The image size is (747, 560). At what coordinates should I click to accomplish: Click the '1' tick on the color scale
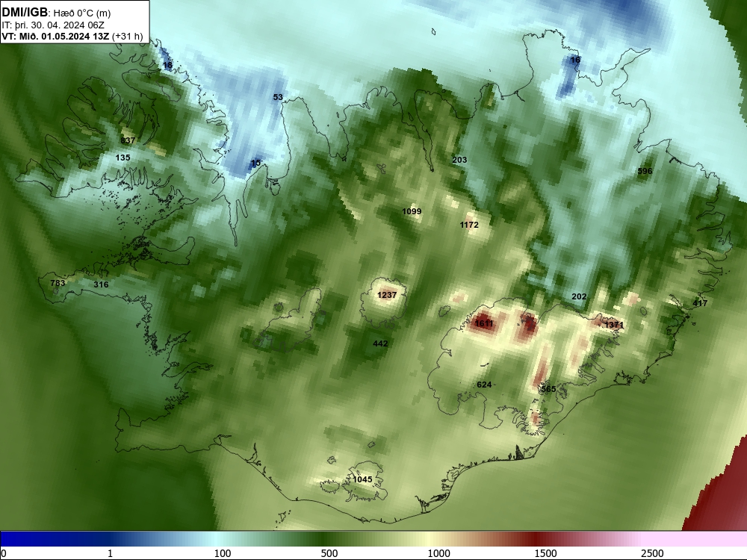click(110, 553)
